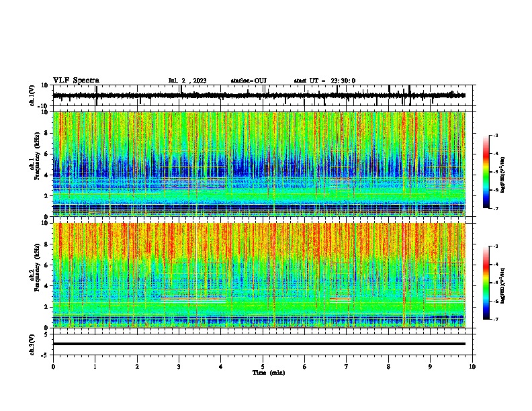
Task: Click the "station=OUI" header label
Action: tap(249, 81)
